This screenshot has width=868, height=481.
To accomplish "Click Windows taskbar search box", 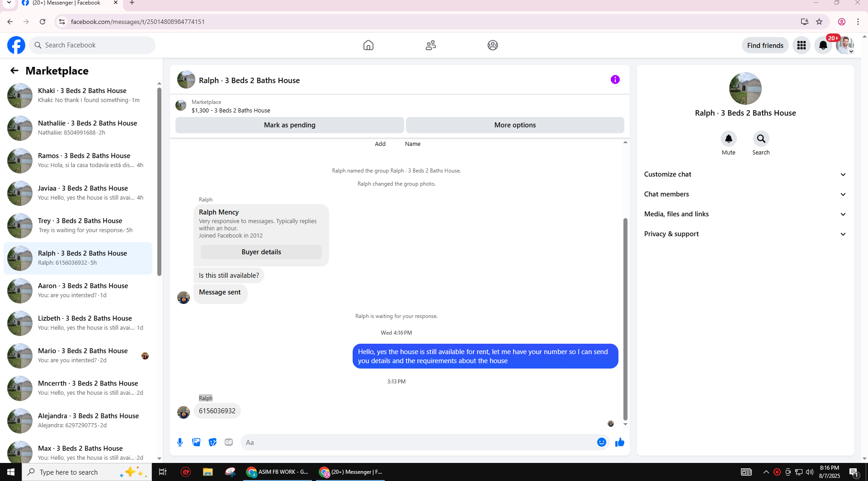I will tap(87, 472).
